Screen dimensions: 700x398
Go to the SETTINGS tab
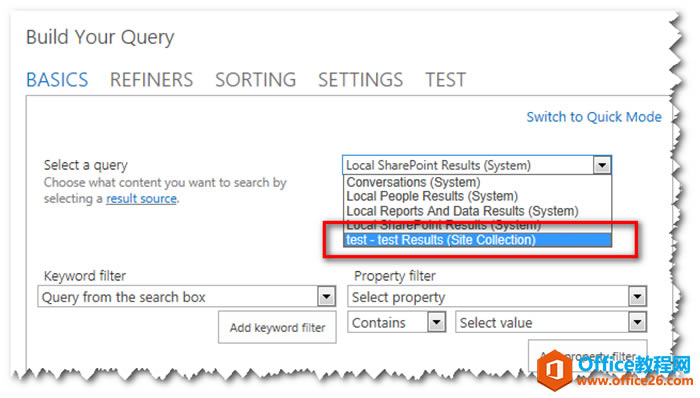[360, 80]
